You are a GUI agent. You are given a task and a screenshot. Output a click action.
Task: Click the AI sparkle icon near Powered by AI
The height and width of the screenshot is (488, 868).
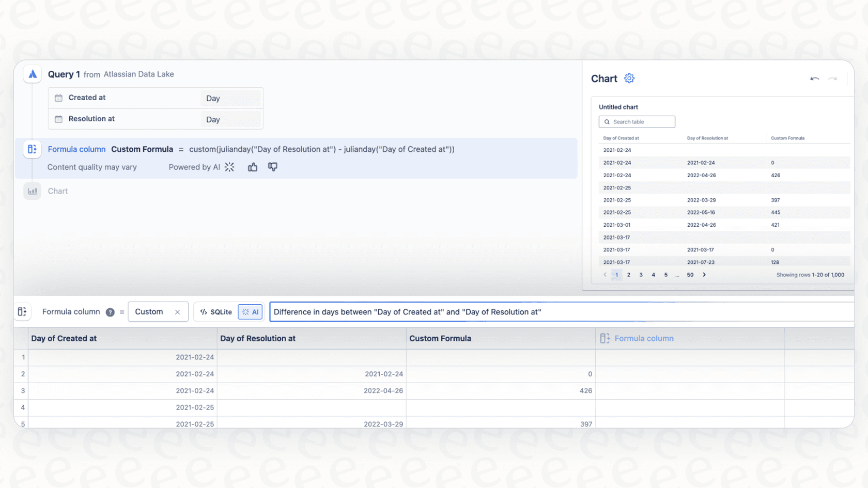tap(229, 167)
